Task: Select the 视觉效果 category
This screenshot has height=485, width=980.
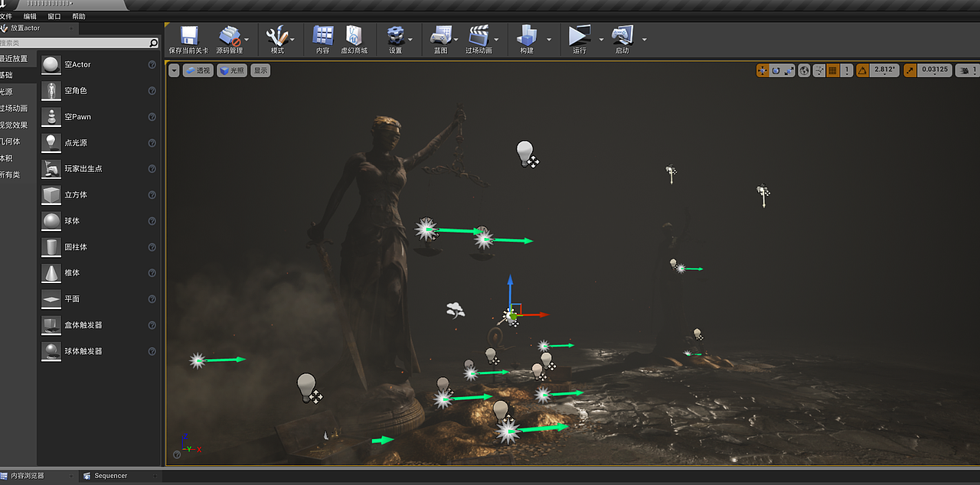Action: click(18, 125)
